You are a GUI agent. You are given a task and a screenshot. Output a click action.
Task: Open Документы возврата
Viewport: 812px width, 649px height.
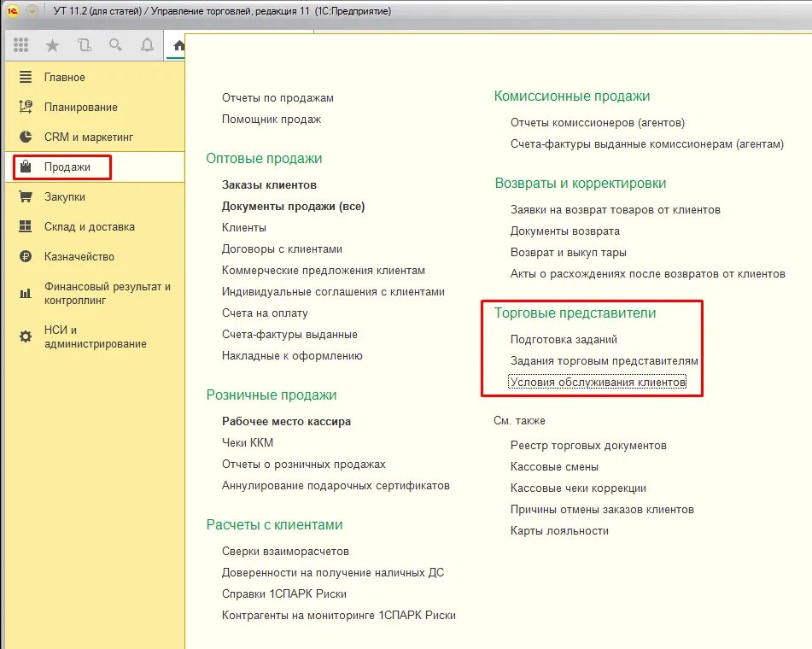click(x=565, y=231)
